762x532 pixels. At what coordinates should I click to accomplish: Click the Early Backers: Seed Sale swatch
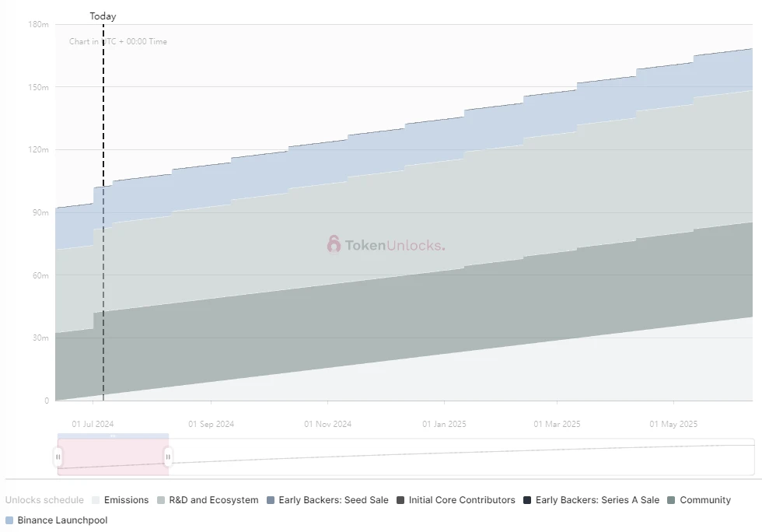[271, 500]
